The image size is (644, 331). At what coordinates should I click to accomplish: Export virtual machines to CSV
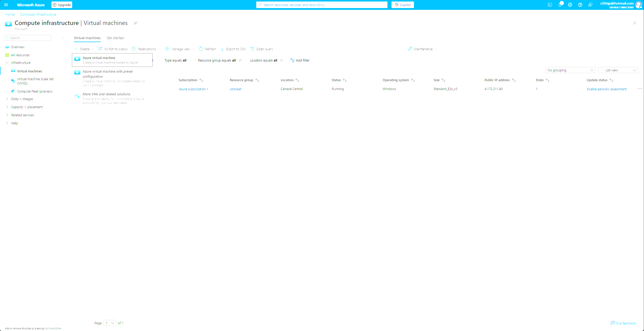tap(233, 49)
